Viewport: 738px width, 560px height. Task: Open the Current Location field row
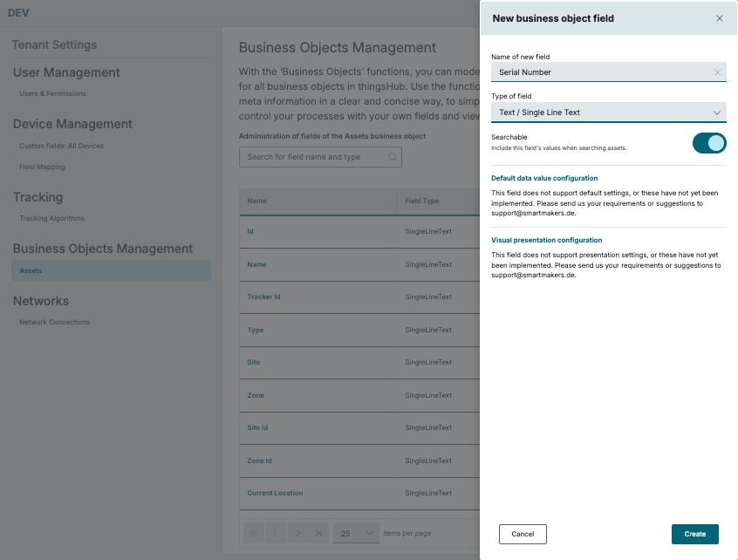point(359,493)
